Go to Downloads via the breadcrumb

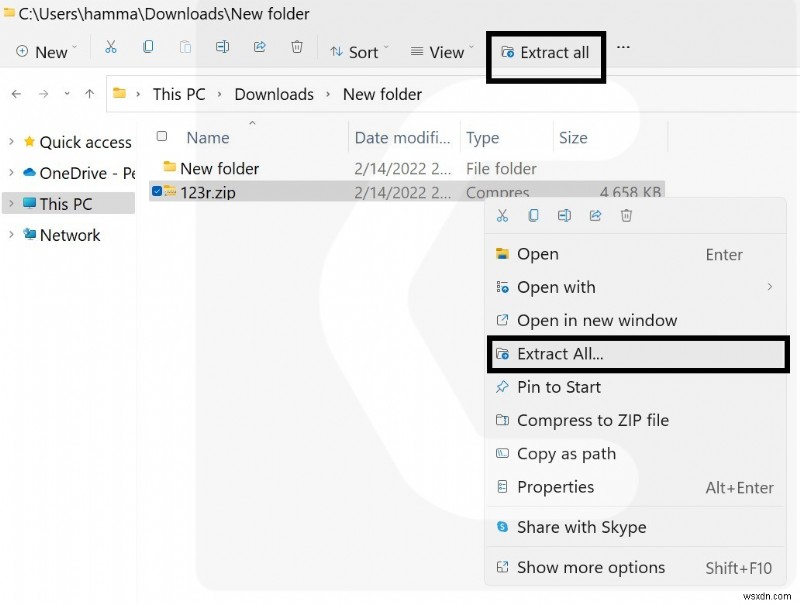click(273, 94)
